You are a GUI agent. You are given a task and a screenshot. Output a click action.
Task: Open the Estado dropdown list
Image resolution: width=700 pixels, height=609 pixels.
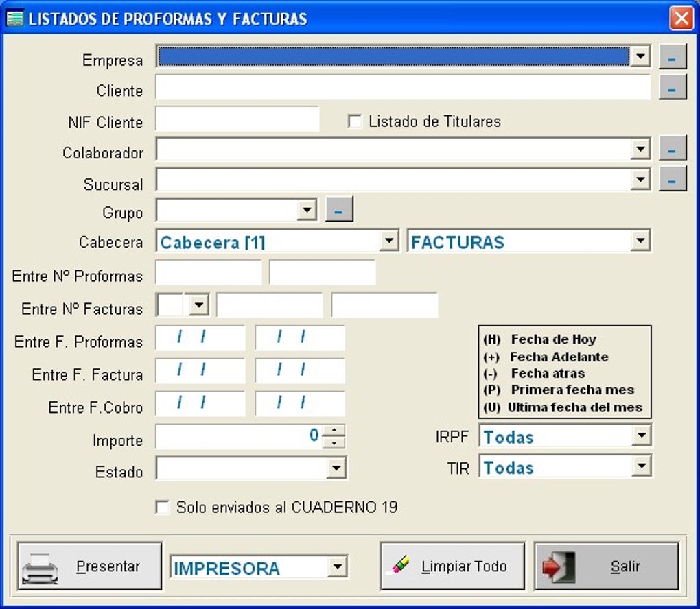pos(336,468)
